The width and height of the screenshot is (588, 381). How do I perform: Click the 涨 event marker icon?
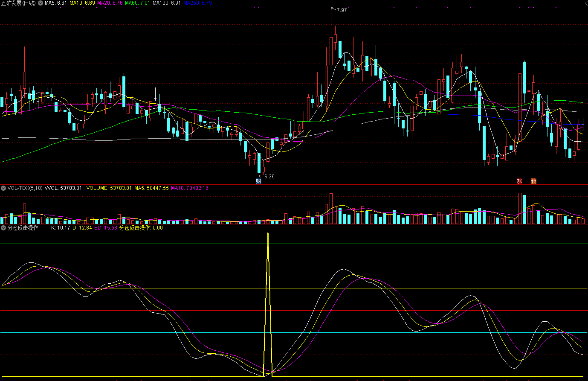519,181
